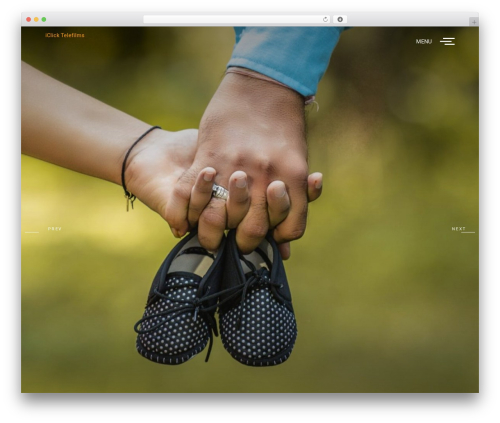Click the round icon beside the address bar
This screenshot has height=423, width=500.
[x=340, y=20]
